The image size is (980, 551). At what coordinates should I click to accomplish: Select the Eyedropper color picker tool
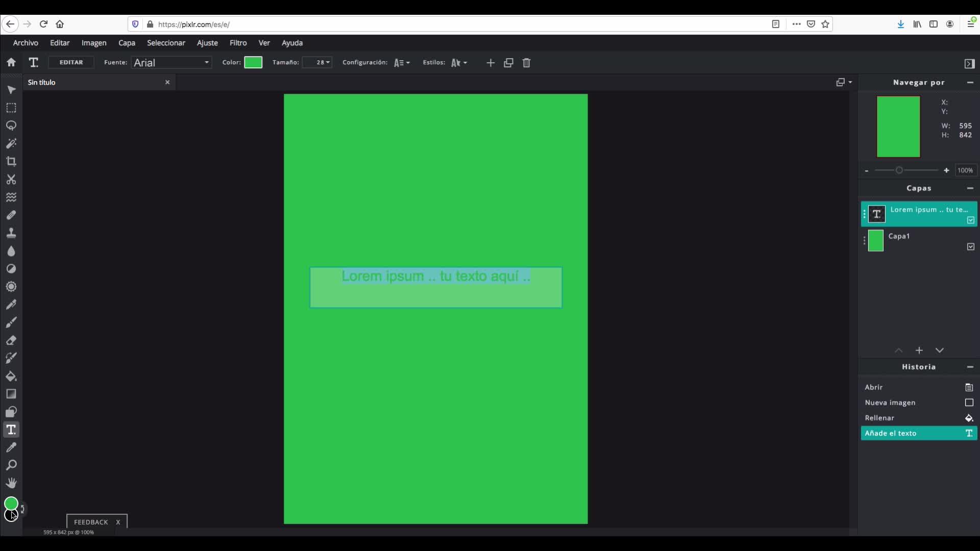11,447
